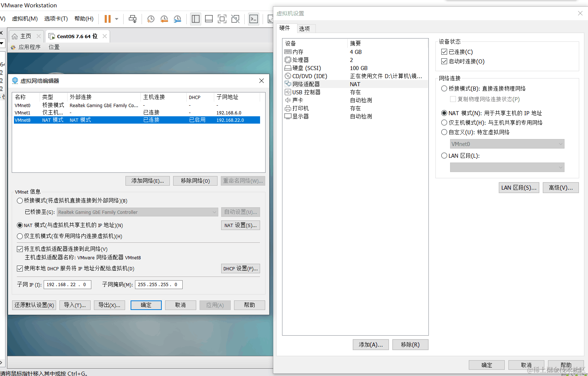Image resolution: width=588 pixels, height=376 pixels.
Task: Select 仅主机模式(H) radio in VM settings
Action: (444, 123)
